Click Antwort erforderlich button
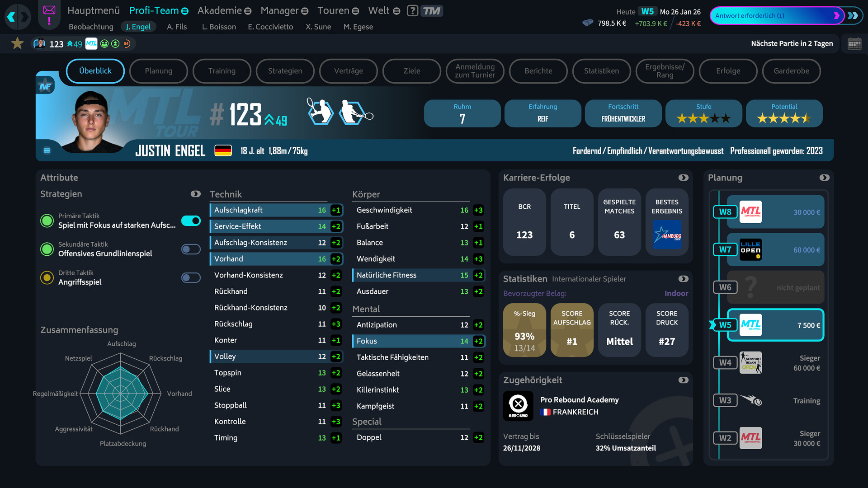Image resolution: width=868 pixels, height=488 pixels. [777, 16]
